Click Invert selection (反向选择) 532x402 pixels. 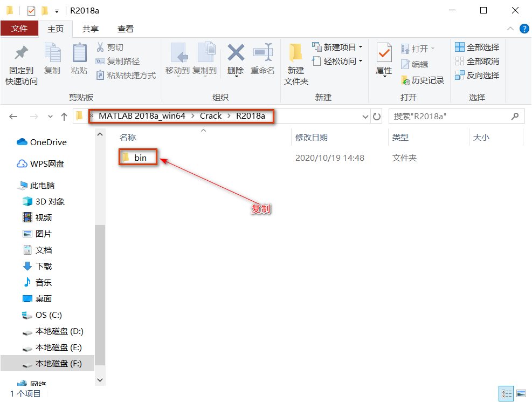coord(477,76)
